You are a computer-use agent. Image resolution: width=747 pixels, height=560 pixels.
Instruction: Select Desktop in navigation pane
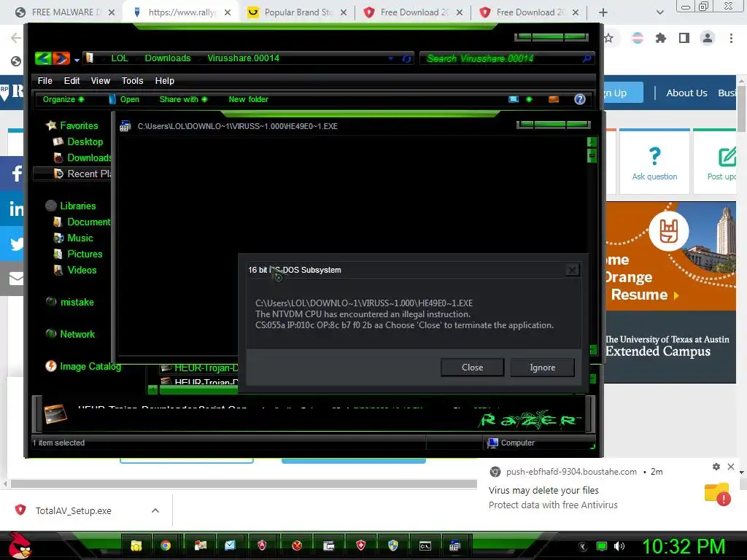[78, 141]
